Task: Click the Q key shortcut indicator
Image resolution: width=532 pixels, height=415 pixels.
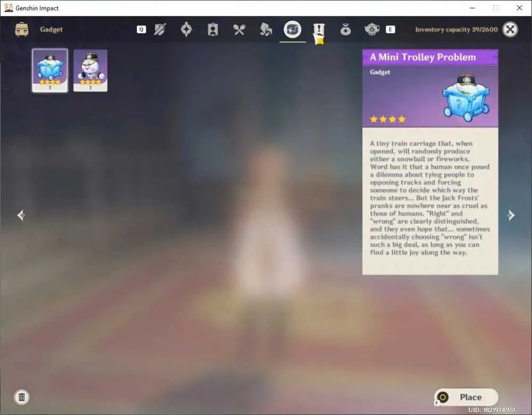Action: (142, 29)
